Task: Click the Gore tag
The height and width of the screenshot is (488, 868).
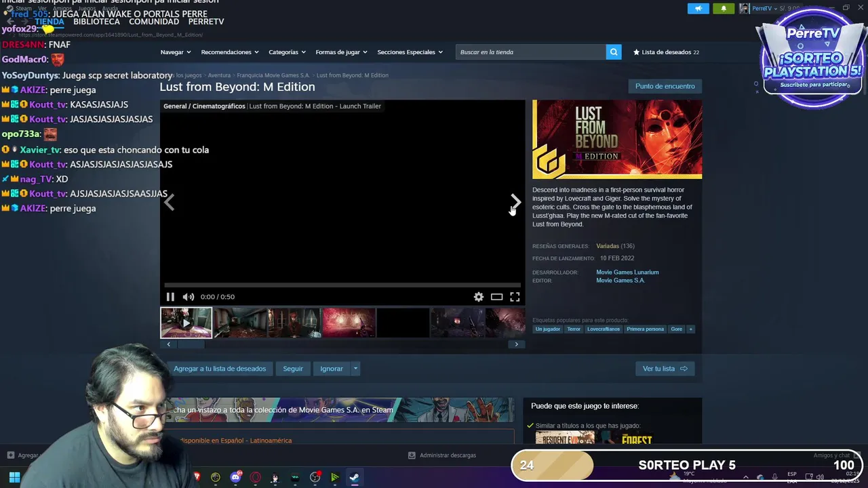Action: [677, 329]
